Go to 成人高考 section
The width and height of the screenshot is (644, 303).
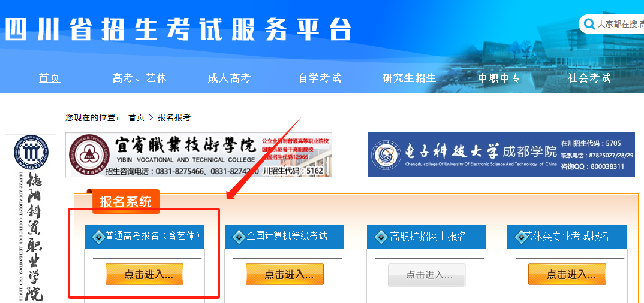coord(229,78)
